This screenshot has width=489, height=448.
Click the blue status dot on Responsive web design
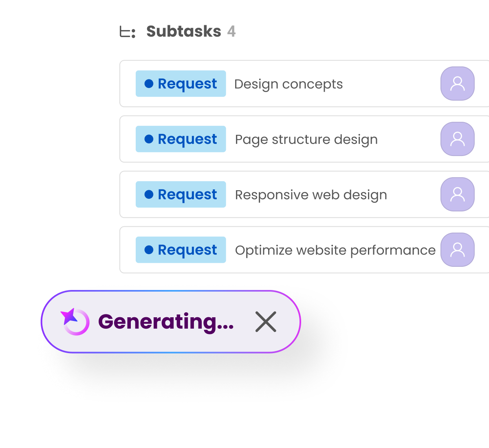(x=149, y=194)
